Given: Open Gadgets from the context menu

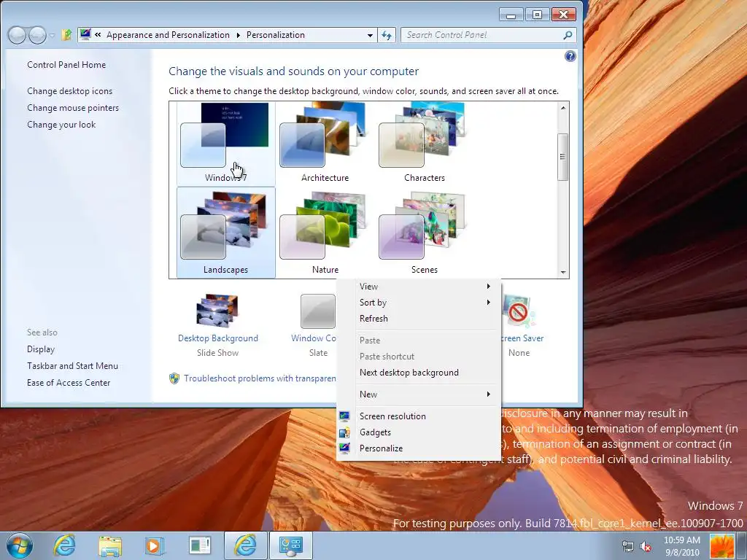Looking at the screenshot, I should [418, 432].
